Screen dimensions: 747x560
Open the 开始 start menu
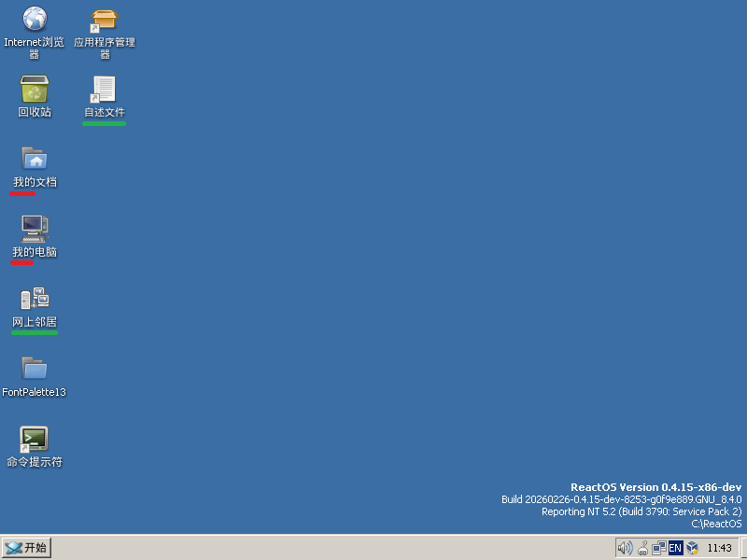click(x=26, y=548)
